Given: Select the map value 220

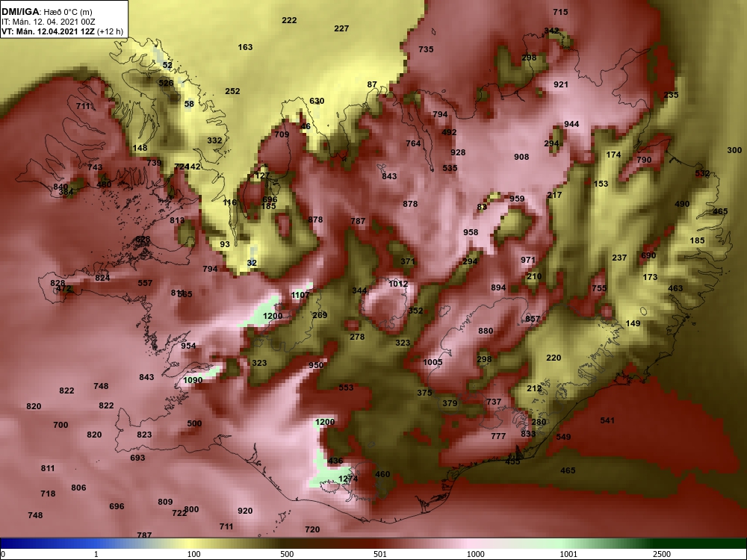Looking at the screenshot, I should [554, 358].
